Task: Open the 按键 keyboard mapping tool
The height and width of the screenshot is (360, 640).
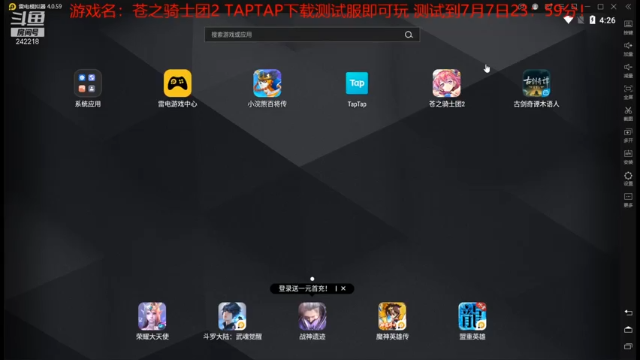Action: [x=628, y=27]
